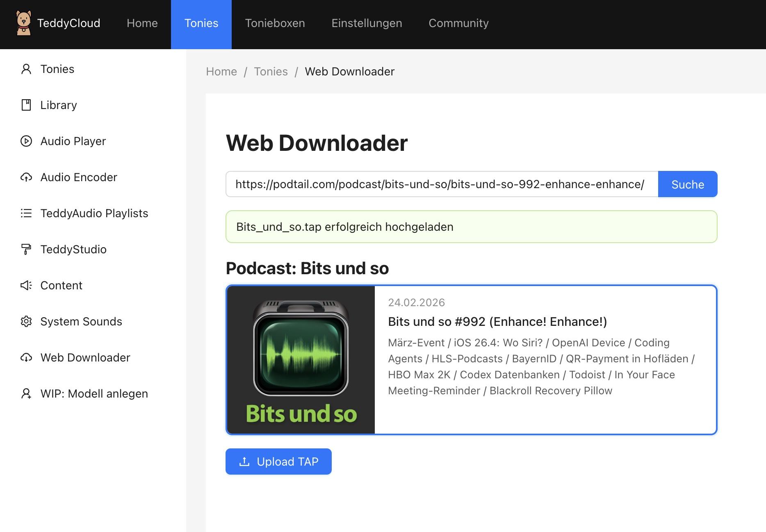Open WIP: Modell anlegen in sidebar

93,393
